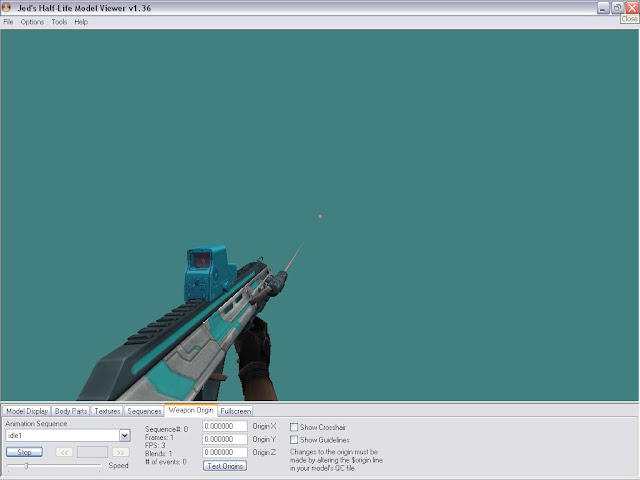640x480 pixels.
Task: Expand the Animation Sequence dropdown arrow
Action: pos(124,436)
